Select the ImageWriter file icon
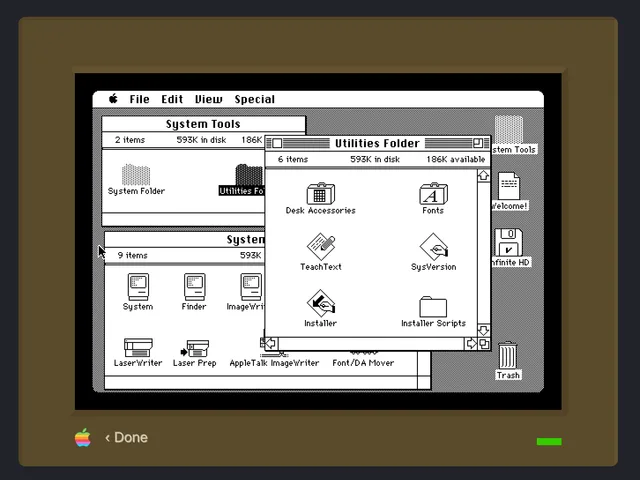The height and width of the screenshot is (480, 640). tap(251, 287)
